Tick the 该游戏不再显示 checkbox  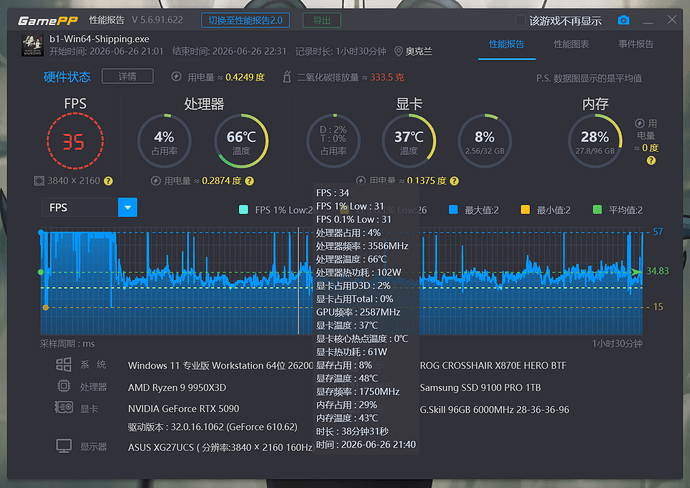[x=520, y=20]
